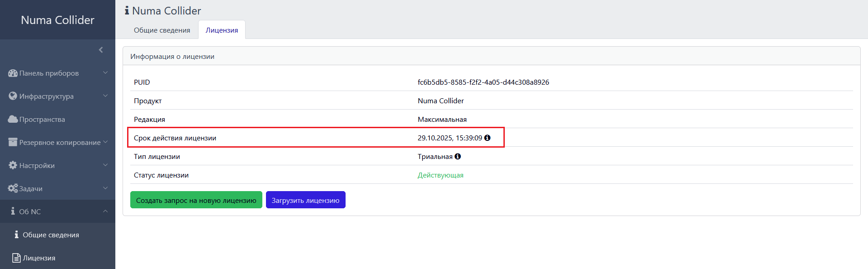868x269 pixels.
Task: Click the Numa Collider logo title in sidebar
Action: [57, 20]
